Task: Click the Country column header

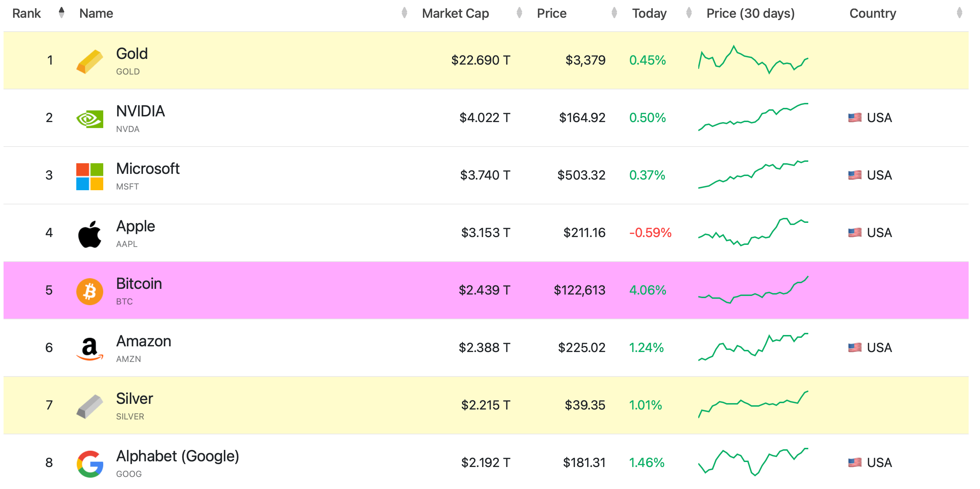Action: point(872,13)
